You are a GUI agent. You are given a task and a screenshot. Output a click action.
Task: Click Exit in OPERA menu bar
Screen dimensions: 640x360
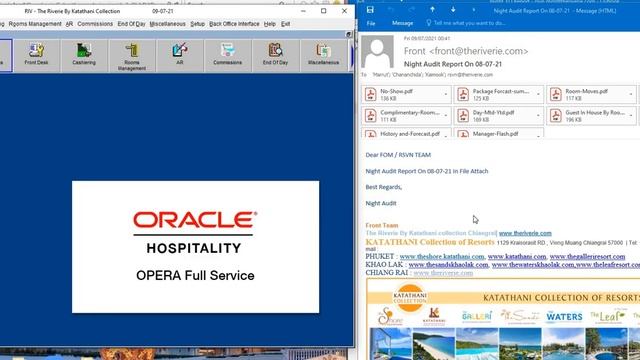[x=285, y=24]
